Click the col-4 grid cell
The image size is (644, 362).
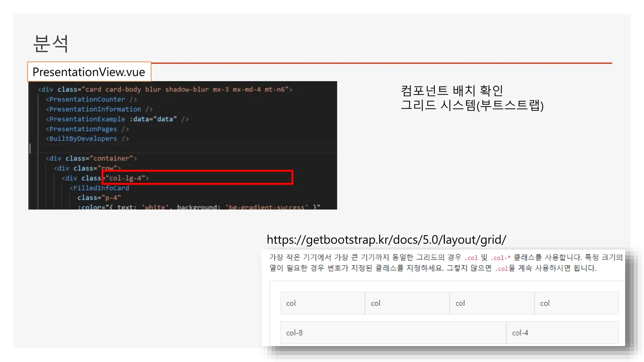(562, 333)
